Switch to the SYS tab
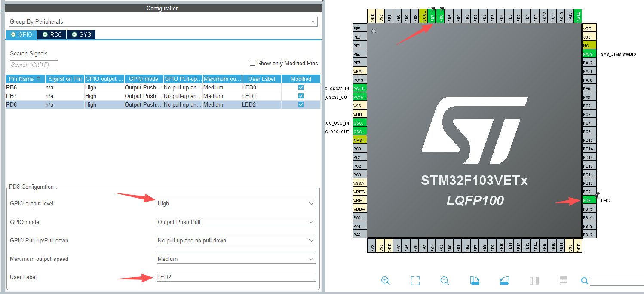This screenshot has height=294, width=644. [x=81, y=34]
